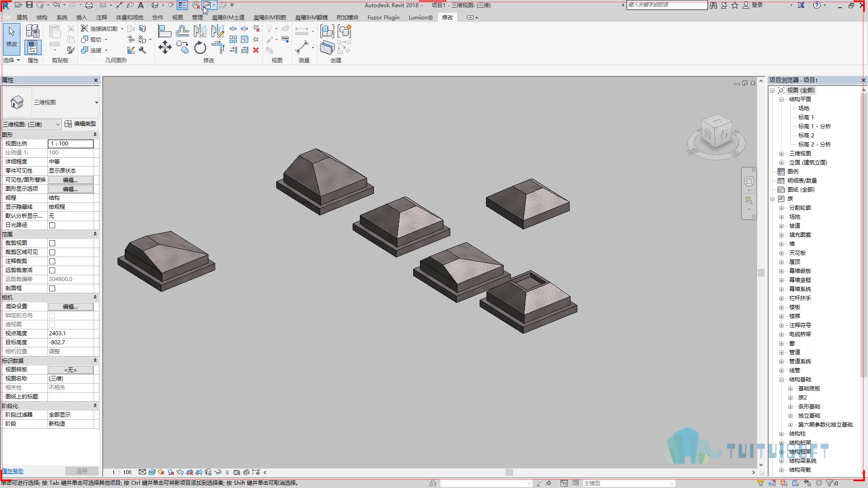Enable the 日光路径 checkbox
The image size is (868, 488).
tap(52, 225)
